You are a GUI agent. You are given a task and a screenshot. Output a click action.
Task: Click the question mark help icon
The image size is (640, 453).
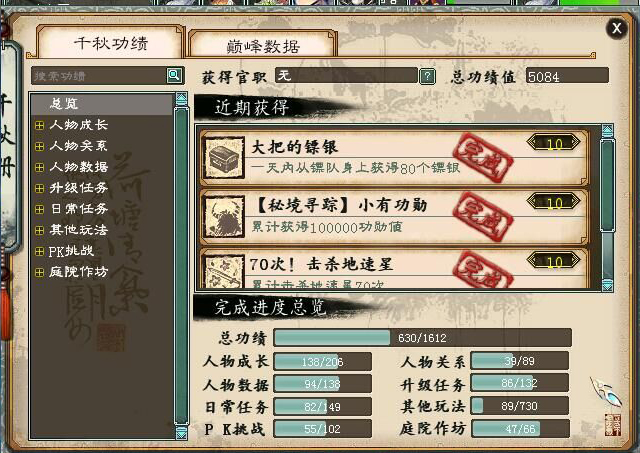tap(427, 76)
